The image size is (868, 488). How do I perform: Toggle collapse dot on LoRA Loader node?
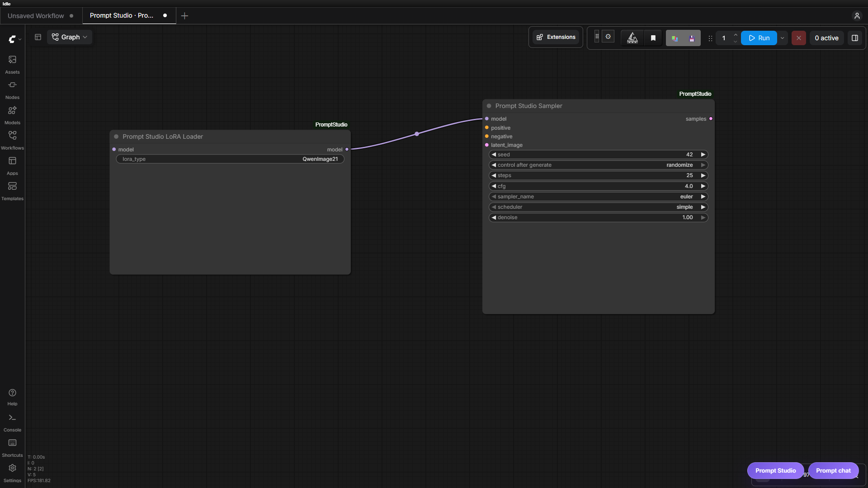click(x=116, y=136)
